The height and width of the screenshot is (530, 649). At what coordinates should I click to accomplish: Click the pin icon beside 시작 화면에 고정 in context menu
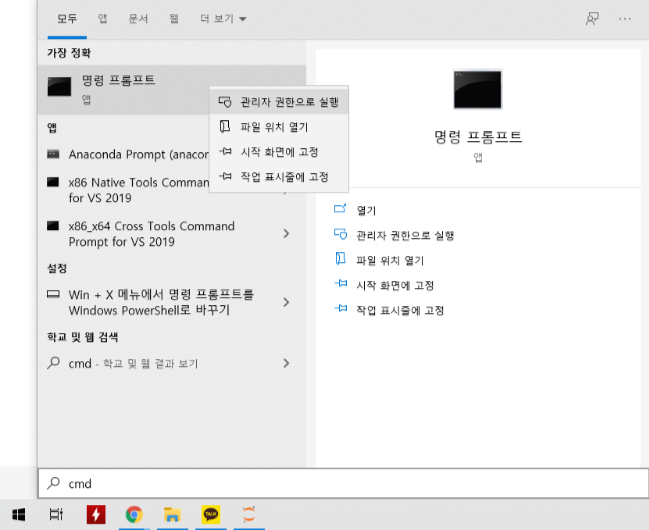[x=225, y=151]
